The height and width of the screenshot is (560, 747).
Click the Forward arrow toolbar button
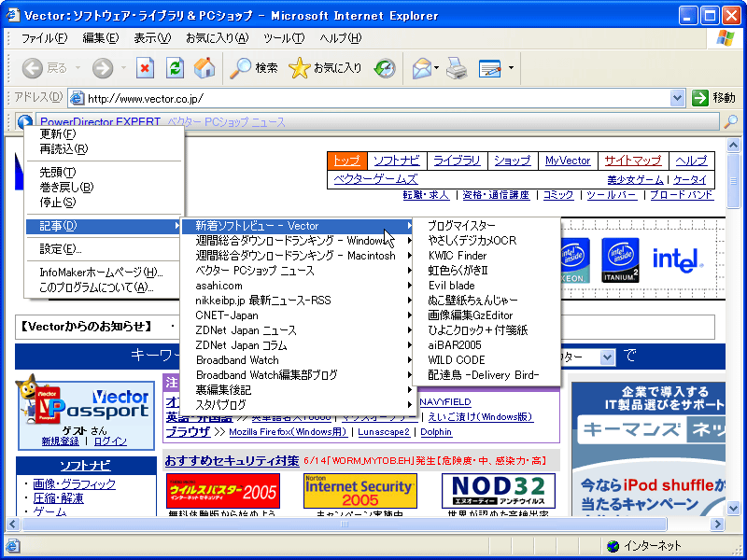click(x=103, y=68)
